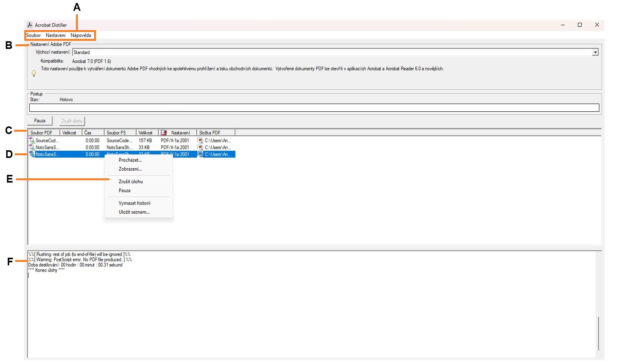
Task: Click the PDF icon of the unselected NotoSansS... row
Action: [32, 148]
